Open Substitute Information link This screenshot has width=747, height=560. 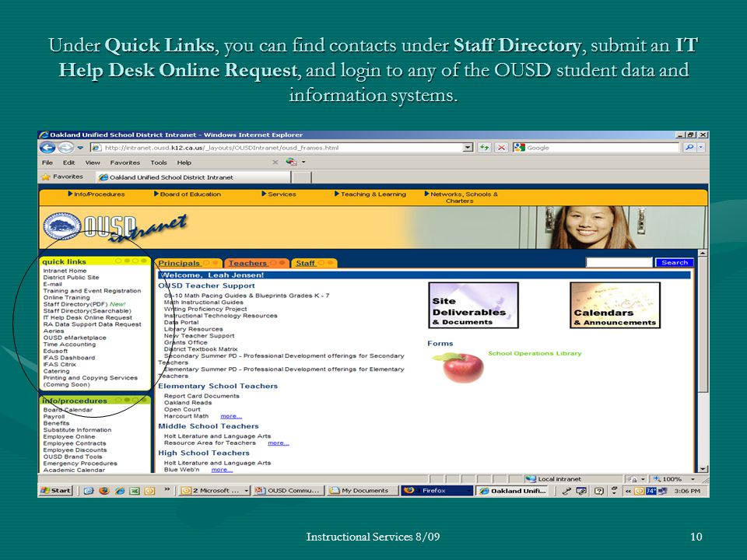point(77,429)
